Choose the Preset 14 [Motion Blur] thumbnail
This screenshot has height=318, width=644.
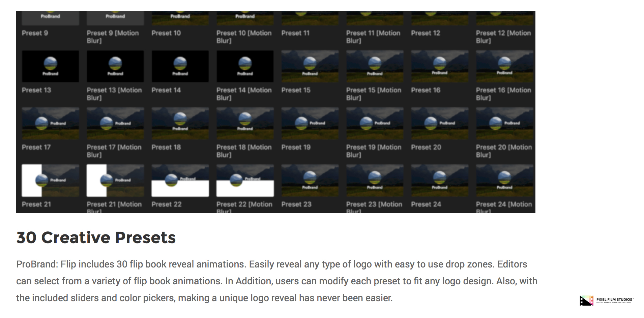click(x=245, y=66)
